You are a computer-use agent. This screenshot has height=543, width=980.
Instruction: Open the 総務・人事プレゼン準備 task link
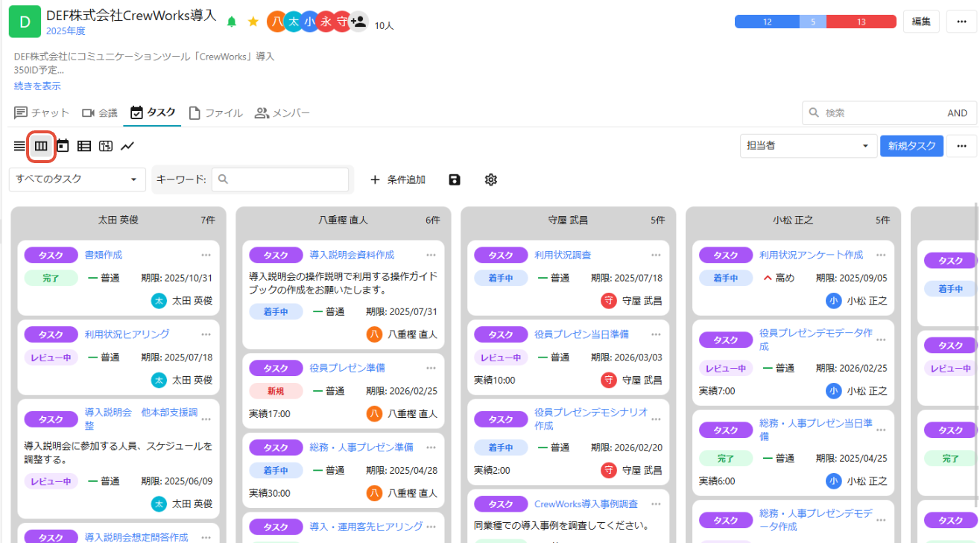(361, 448)
